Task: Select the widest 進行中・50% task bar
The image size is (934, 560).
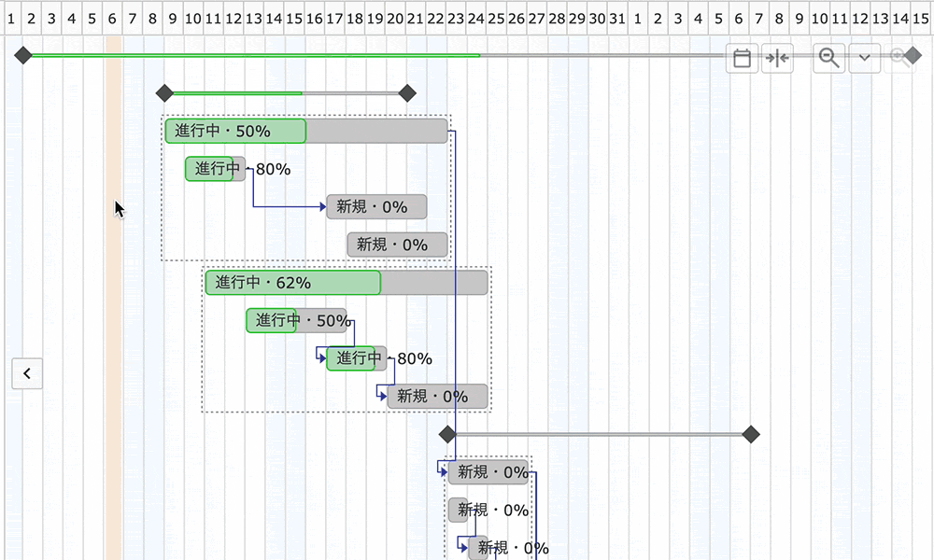Action: tap(306, 131)
